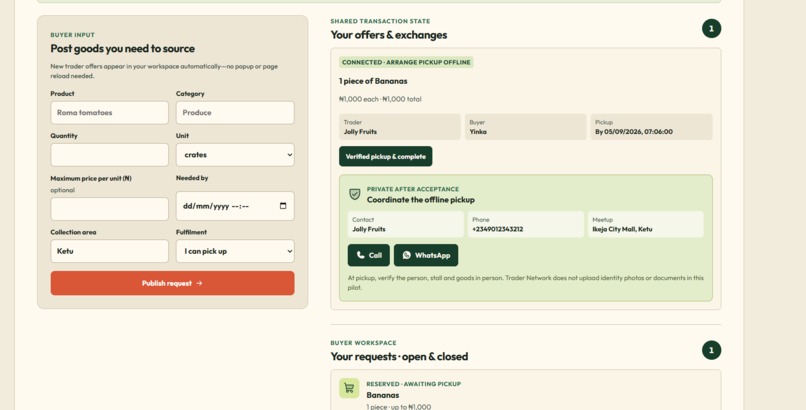Click the Reserved · Awaiting pickup status label

tap(414, 384)
